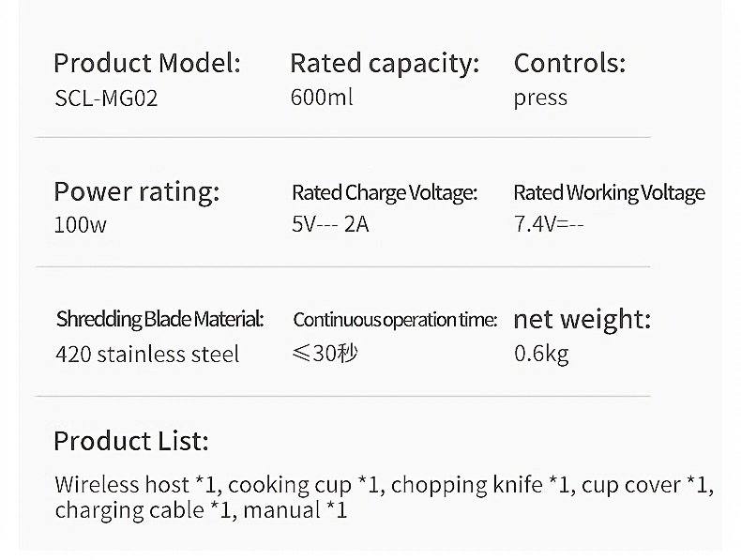
Task: Click the Rated Working Voltage label
Action: 609,193
